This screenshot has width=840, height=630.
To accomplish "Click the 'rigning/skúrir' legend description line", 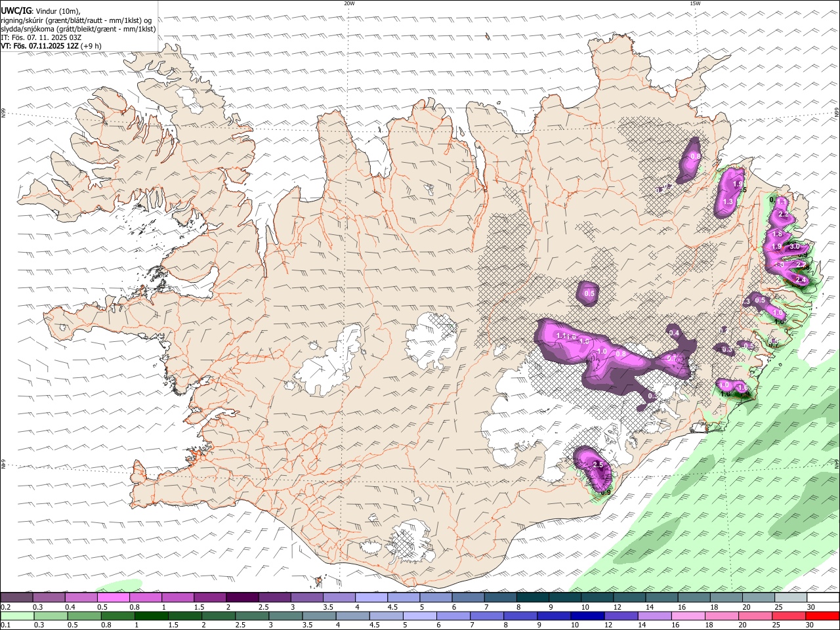I will tap(76, 20).
